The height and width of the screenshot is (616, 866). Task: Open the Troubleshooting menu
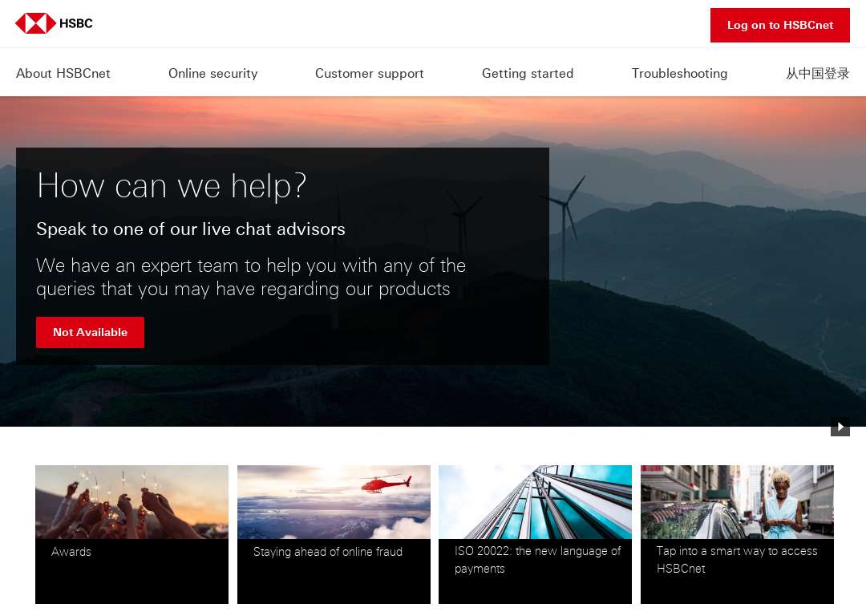point(679,74)
